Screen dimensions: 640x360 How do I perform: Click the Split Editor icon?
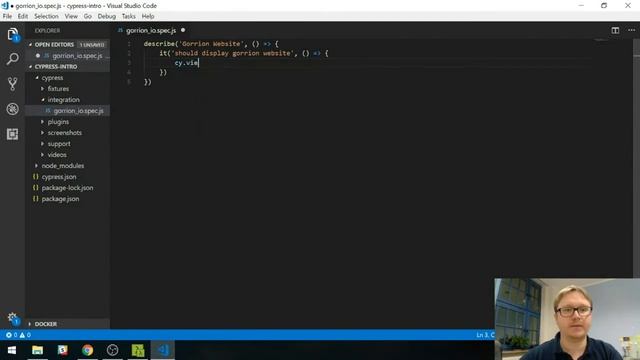[615, 30]
